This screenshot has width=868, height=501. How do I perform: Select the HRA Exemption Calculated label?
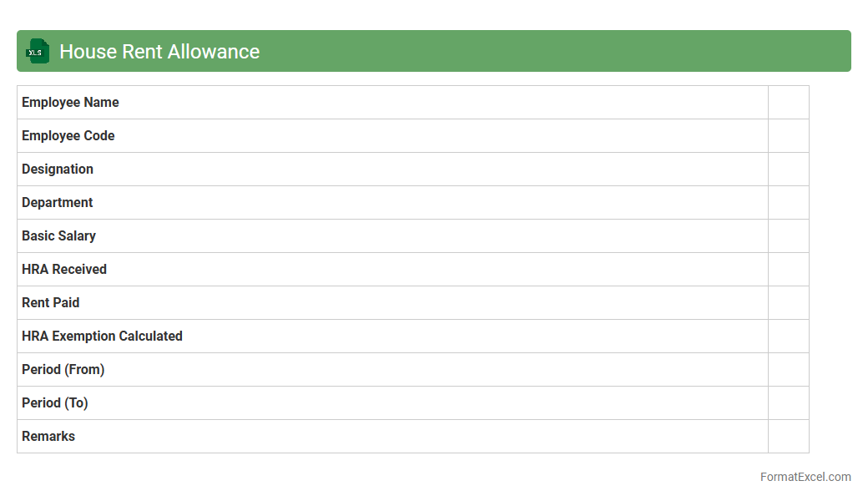click(102, 336)
